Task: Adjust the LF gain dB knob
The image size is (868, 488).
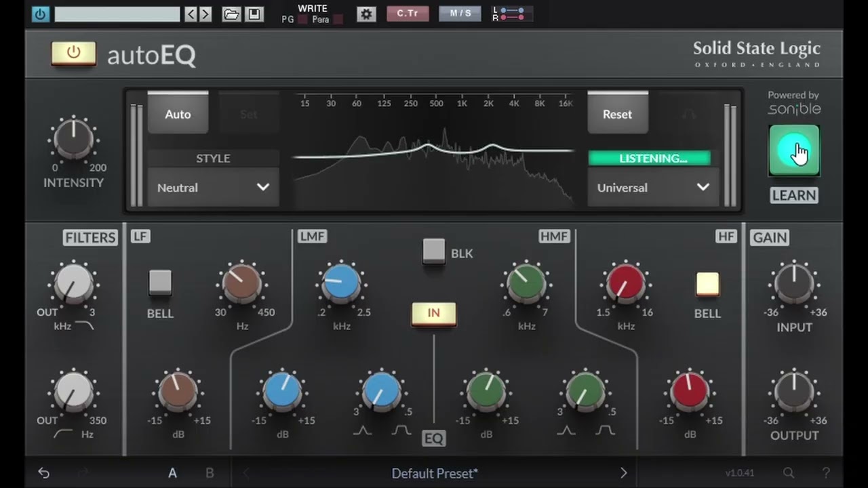Action: point(178,391)
